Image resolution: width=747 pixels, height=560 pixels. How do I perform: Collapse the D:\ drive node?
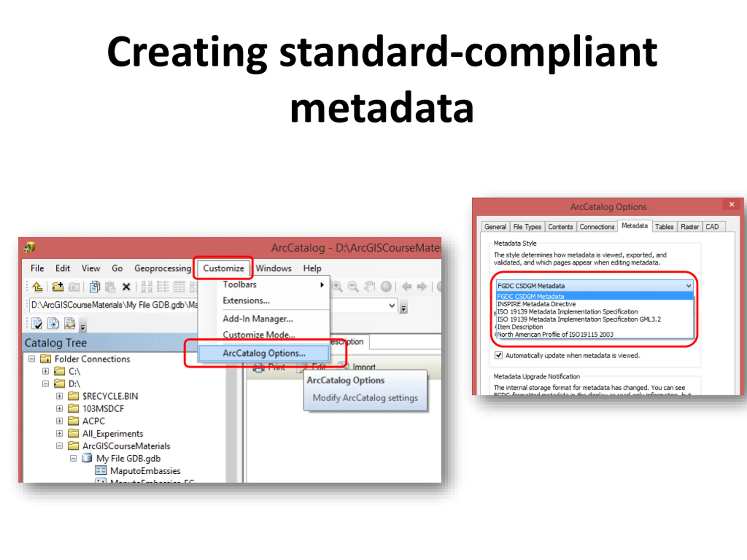[x=46, y=384]
